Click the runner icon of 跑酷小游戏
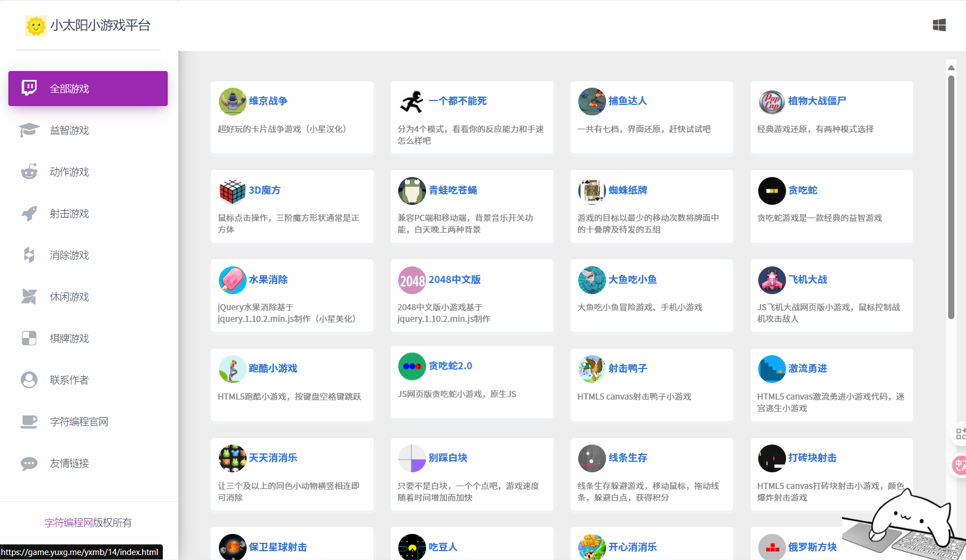 233,369
